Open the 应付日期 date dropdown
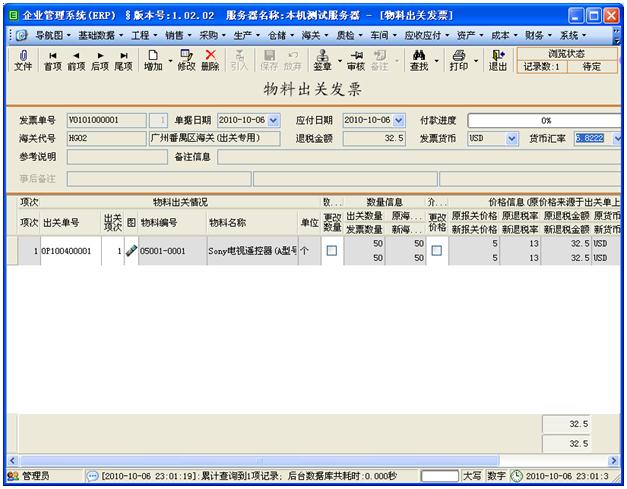 (399, 120)
